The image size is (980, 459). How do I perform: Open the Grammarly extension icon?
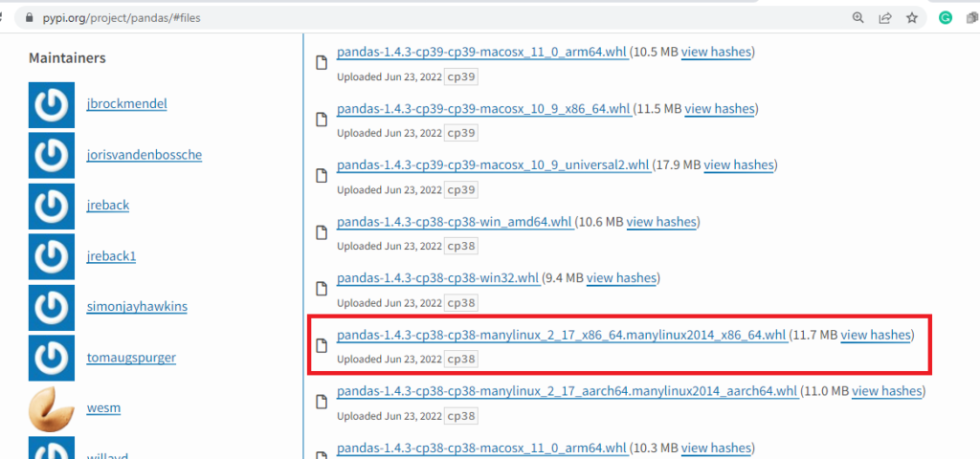(x=946, y=17)
